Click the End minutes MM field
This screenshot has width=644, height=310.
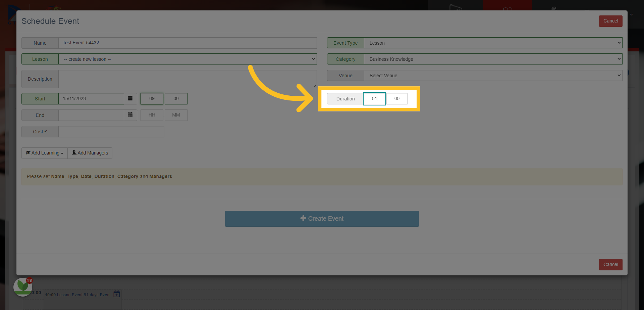coord(176,115)
